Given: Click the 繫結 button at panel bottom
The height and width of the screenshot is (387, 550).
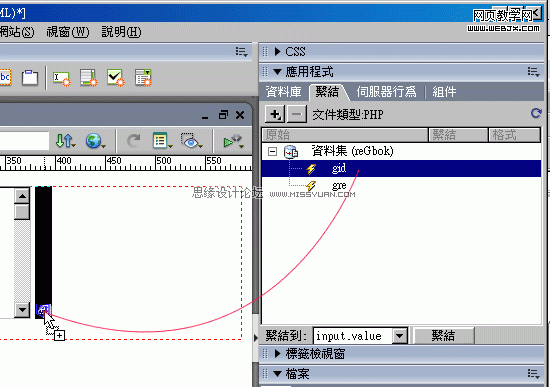Looking at the screenshot, I should pyautogui.click(x=443, y=336).
